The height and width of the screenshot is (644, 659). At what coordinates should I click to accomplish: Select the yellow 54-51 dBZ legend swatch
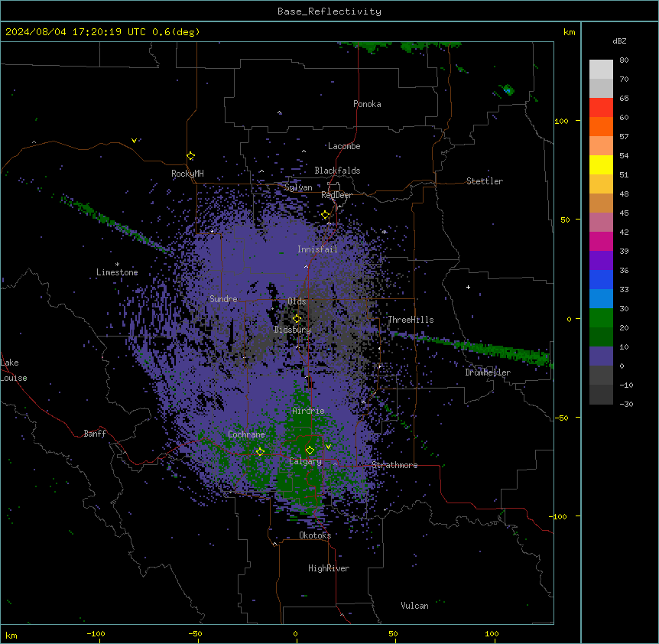[601, 164]
